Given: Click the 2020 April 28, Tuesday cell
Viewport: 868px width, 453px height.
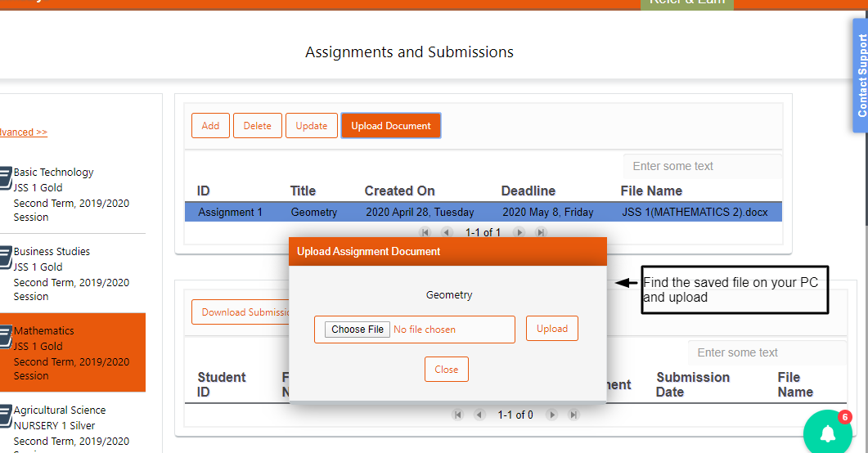Looking at the screenshot, I should click(420, 213).
